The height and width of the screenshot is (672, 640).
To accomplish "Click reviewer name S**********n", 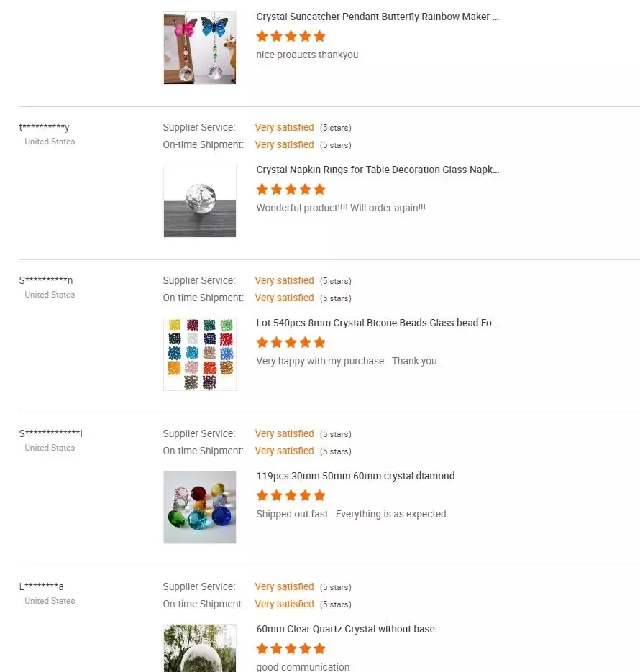I will (x=46, y=281).
